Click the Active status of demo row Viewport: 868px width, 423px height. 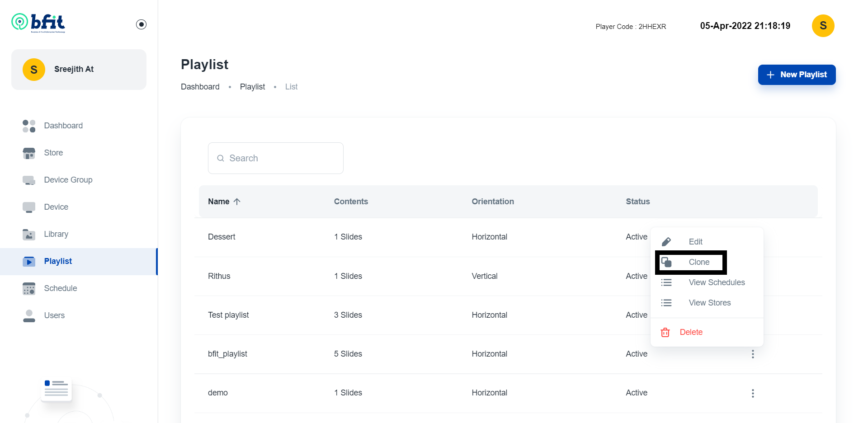point(637,393)
